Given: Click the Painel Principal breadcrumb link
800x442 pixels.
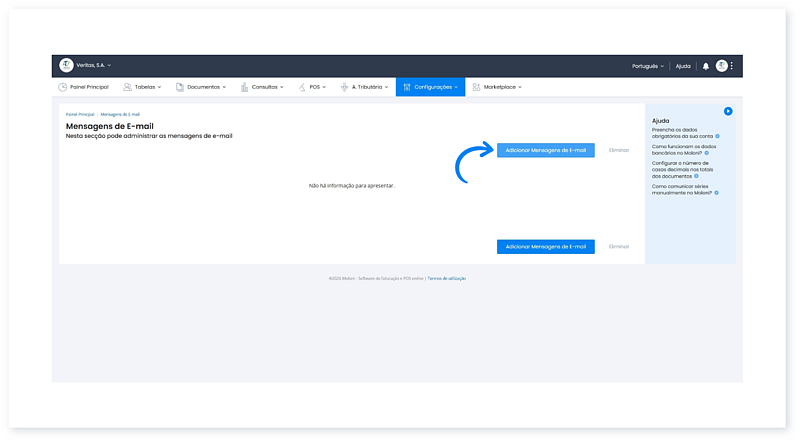Looking at the screenshot, I should point(80,115).
